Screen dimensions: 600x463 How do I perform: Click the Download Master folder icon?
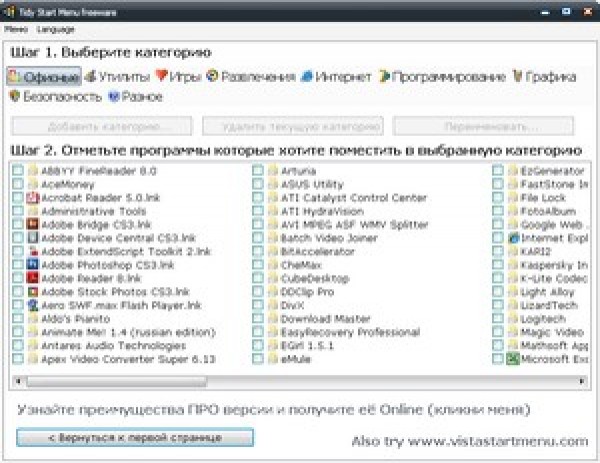pos(273,319)
